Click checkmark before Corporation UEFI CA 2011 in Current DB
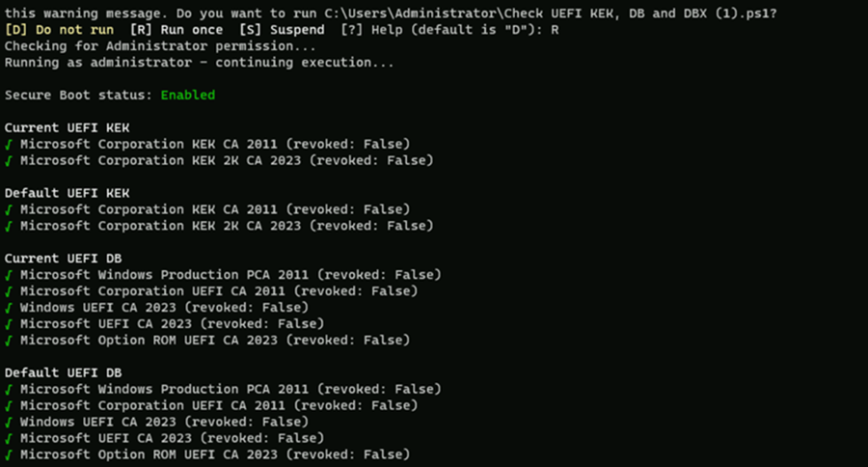This screenshot has width=868, height=467. 8,290
